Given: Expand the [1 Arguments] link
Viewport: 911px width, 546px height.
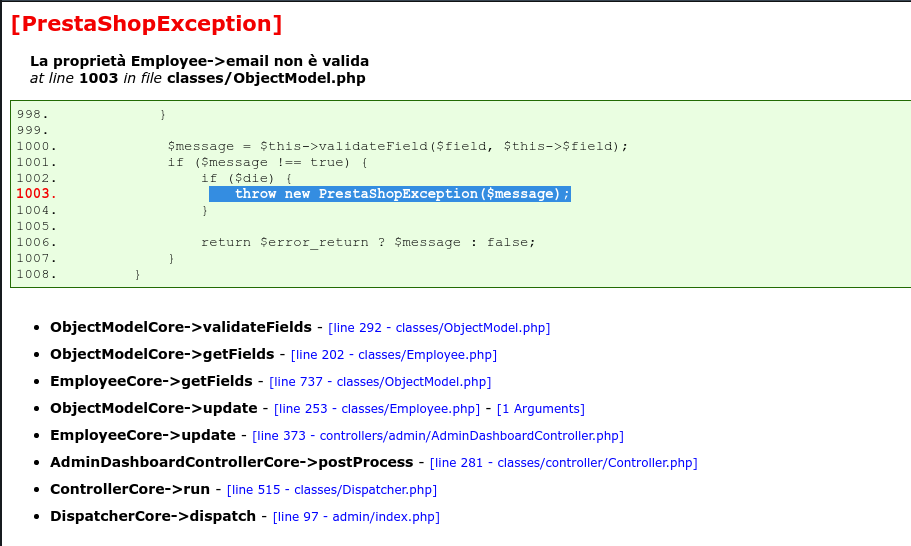Looking at the screenshot, I should point(540,408).
